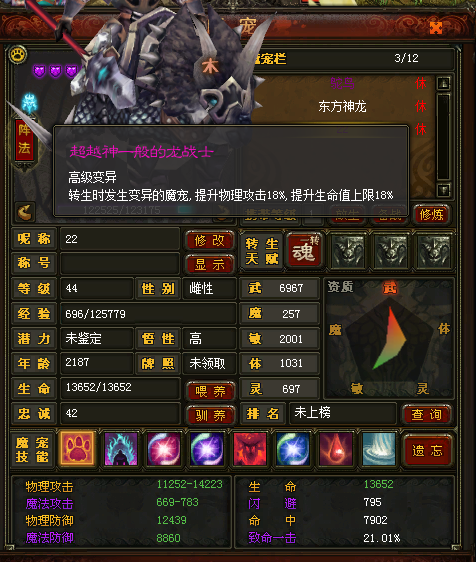Select 东方神龙 in the pet list

[x=342, y=106]
